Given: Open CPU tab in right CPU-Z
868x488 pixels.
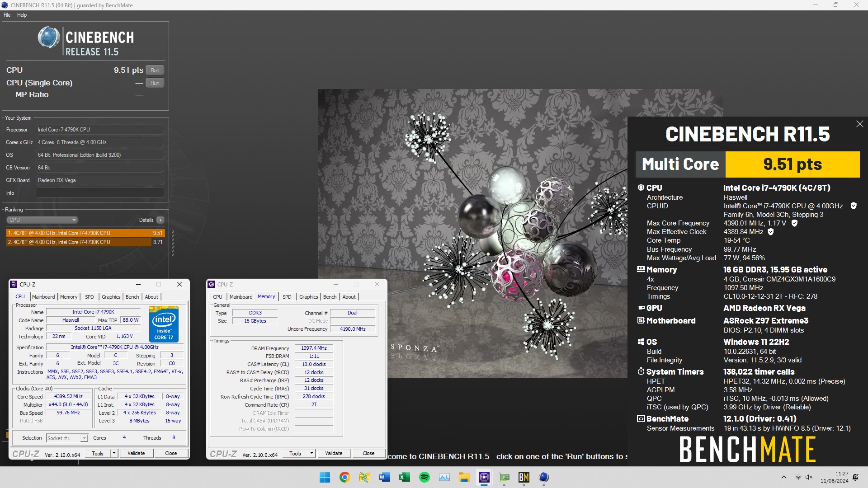Looking at the screenshot, I should [217, 297].
